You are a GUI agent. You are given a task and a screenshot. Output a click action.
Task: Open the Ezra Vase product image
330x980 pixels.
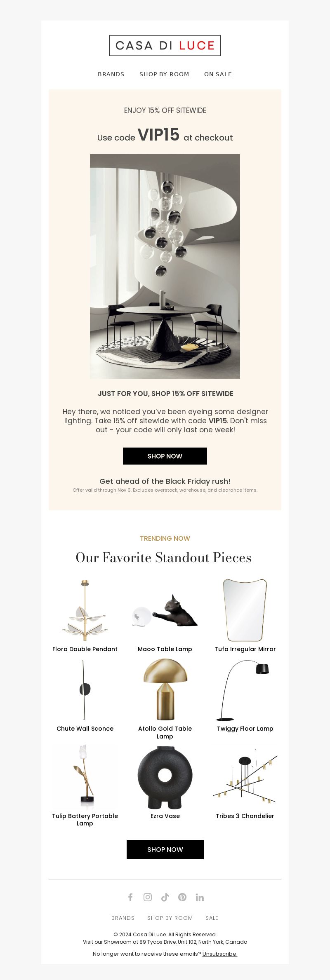165,777
